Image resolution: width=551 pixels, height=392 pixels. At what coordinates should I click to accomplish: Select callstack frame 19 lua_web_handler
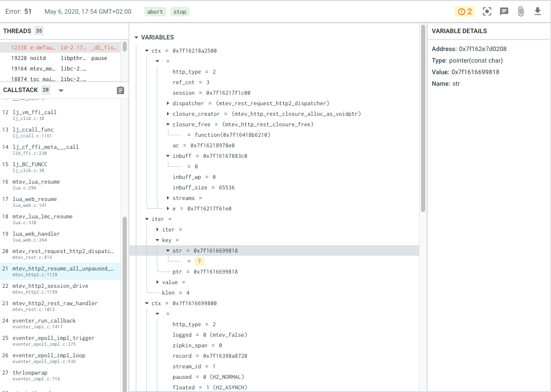[61, 237]
